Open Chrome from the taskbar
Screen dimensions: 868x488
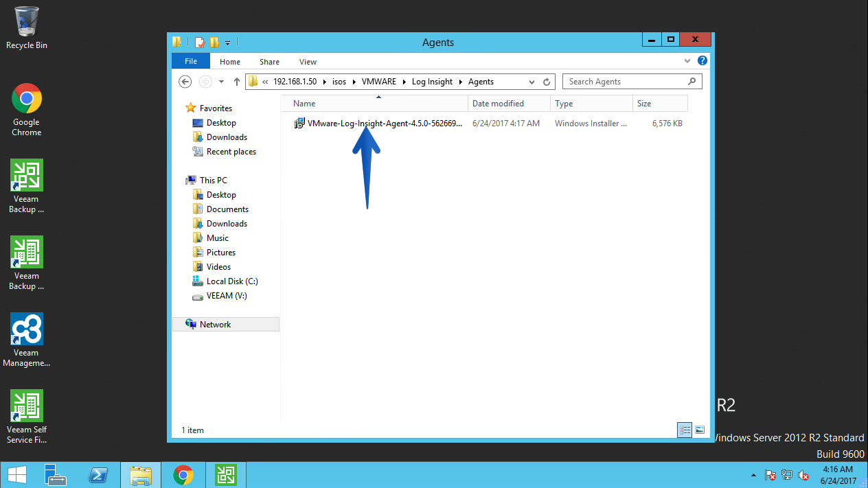pos(183,475)
